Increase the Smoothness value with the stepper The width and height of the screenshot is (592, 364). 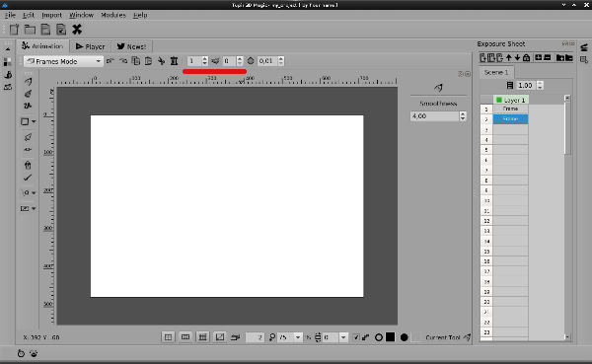[x=463, y=113]
